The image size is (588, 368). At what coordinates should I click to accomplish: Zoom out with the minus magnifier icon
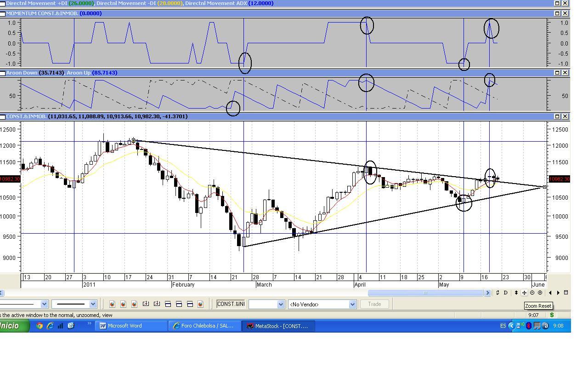[532, 293]
